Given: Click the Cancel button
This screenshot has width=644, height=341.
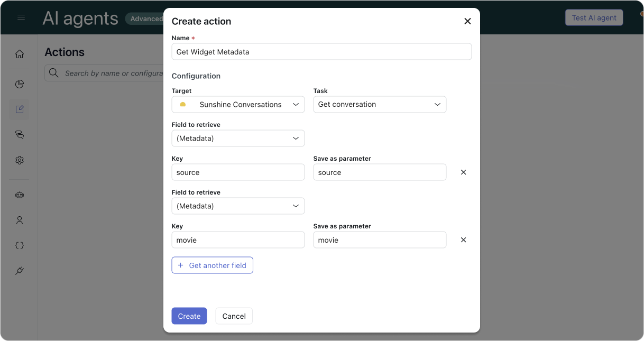Looking at the screenshot, I should (x=234, y=316).
